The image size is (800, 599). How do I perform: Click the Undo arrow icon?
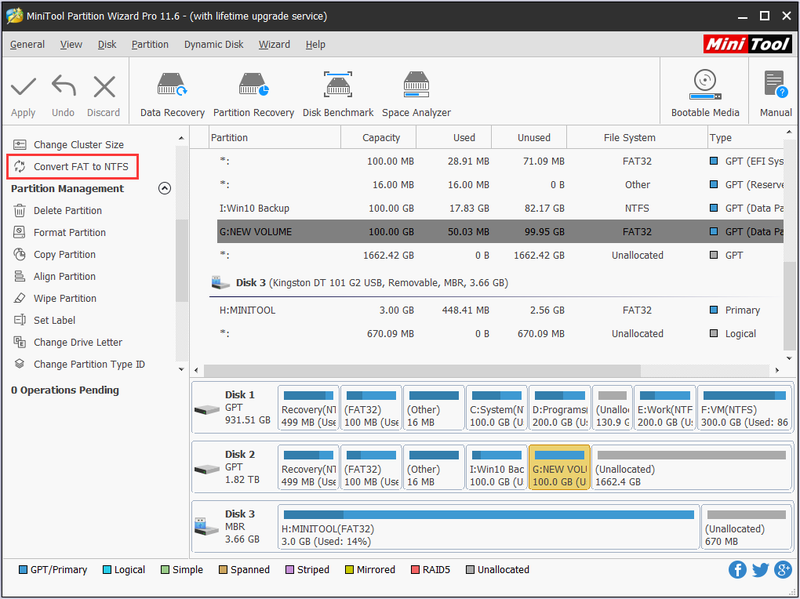coord(63,86)
